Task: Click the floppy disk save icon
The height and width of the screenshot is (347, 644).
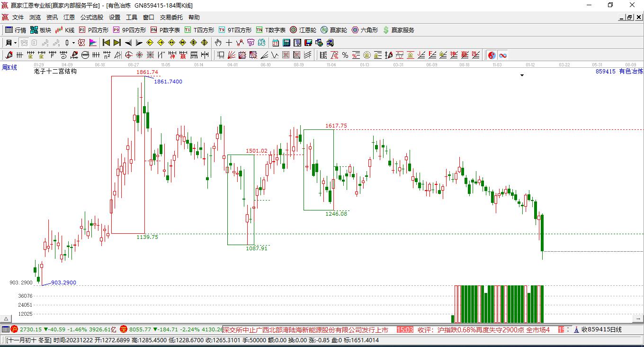Action: click(x=308, y=43)
